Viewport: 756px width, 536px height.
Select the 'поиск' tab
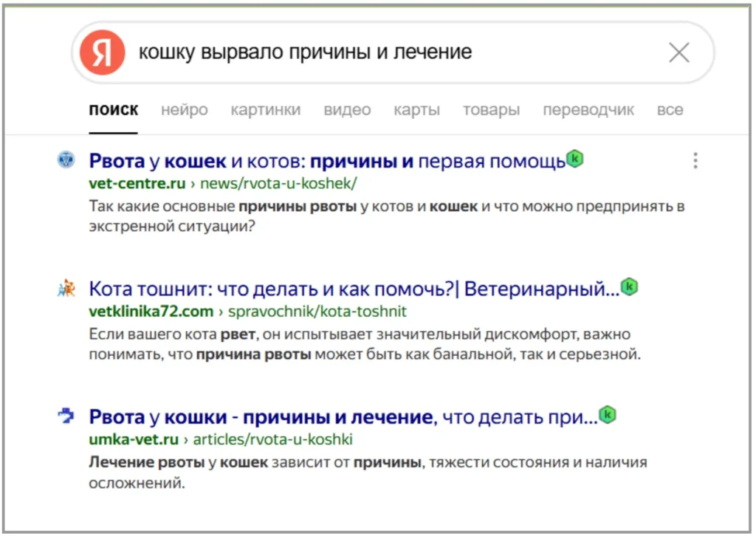pyautogui.click(x=113, y=110)
